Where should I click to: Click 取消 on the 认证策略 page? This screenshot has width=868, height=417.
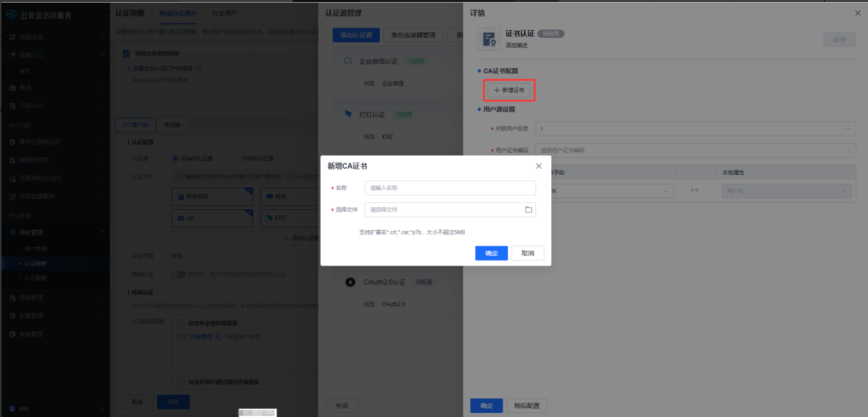(x=137, y=402)
